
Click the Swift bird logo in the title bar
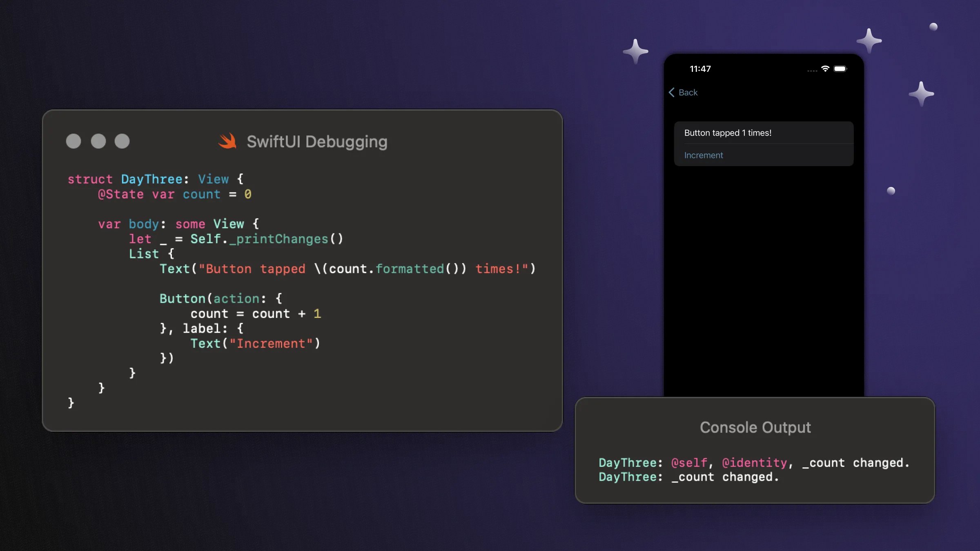[x=228, y=141]
